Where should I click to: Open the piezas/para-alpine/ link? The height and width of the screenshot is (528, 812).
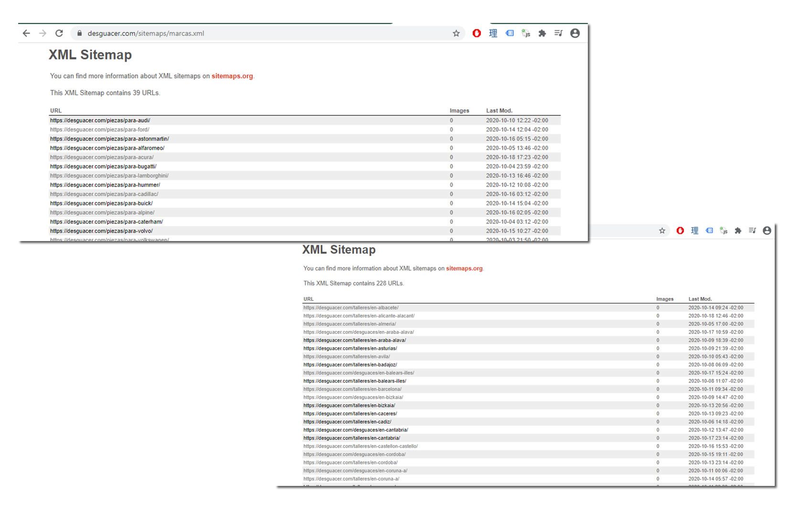pos(102,212)
